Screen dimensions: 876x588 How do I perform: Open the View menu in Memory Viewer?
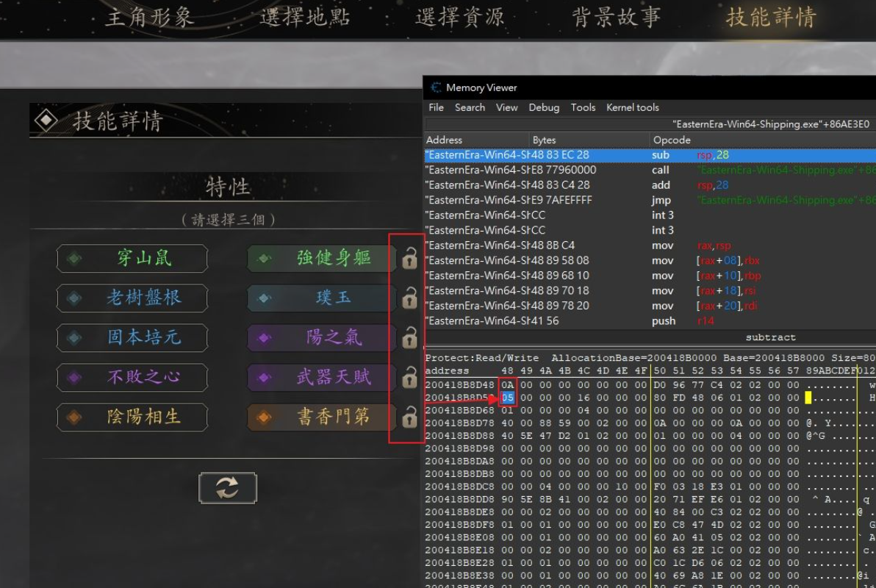coord(507,107)
